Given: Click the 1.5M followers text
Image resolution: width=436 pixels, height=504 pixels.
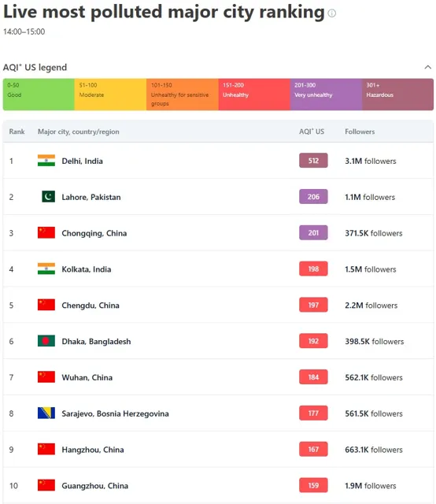Looking at the screenshot, I should click(371, 269).
